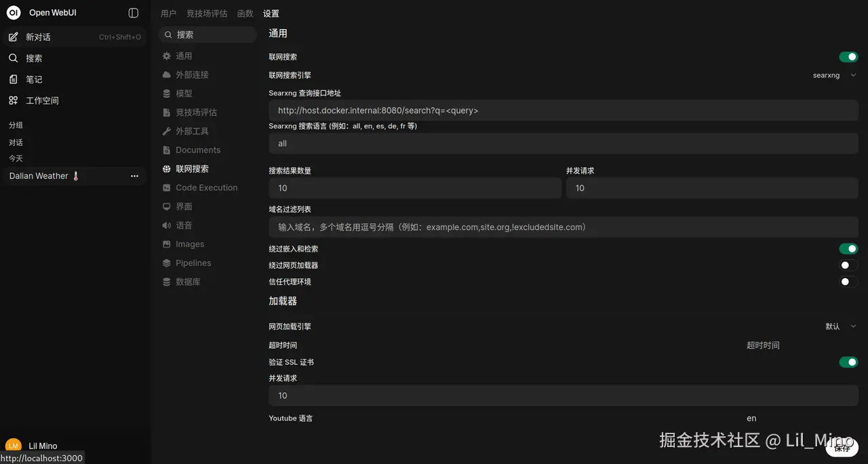Image resolution: width=868 pixels, height=464 pixels.
Task: Open the Documents settings section
Action: tap(197, 149)
